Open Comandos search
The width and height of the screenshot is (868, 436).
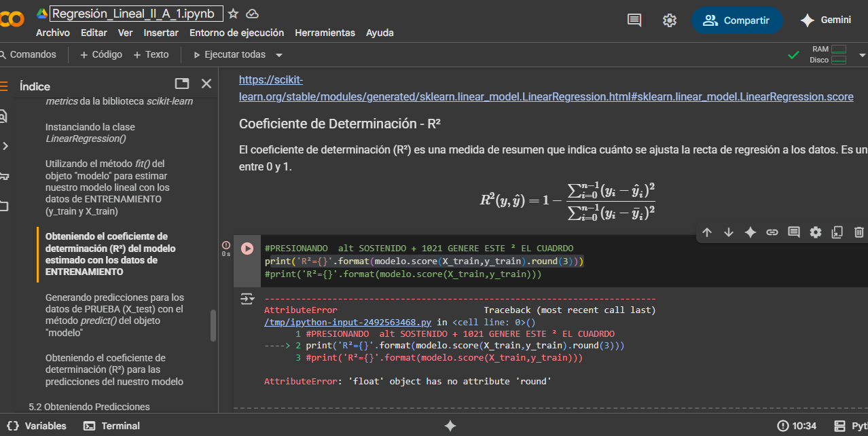click(x=29, y=54)
